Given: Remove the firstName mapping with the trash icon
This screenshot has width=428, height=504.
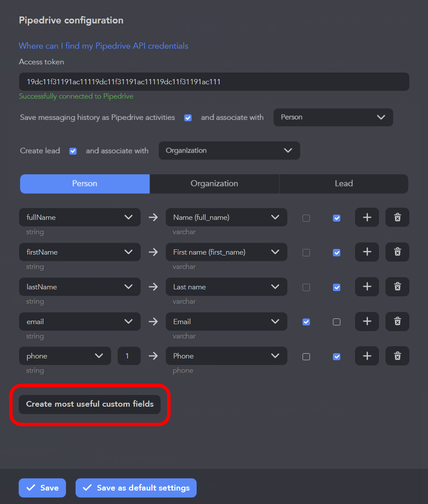Looking at the screenshot, I should pos(397,252).
